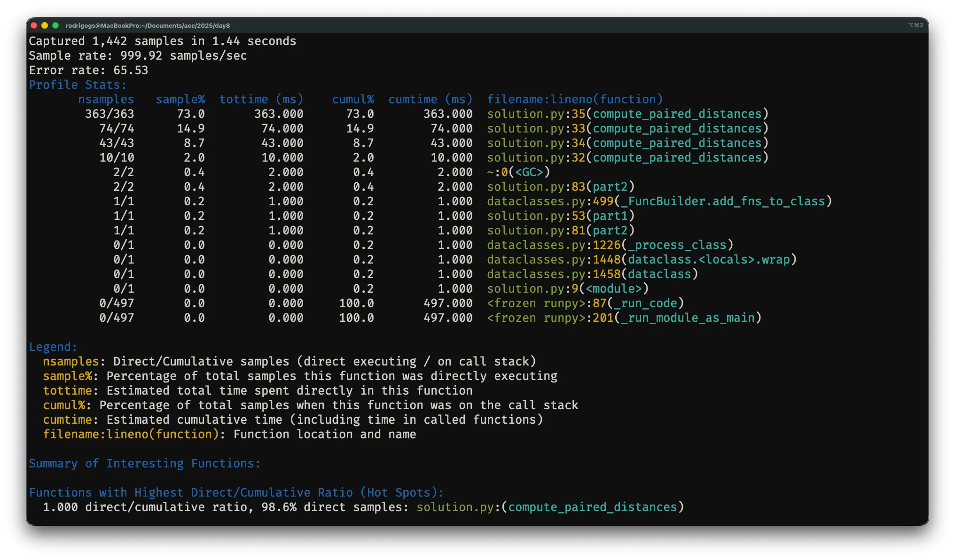
Task: Click the 'cumtime' legend term
Action: (x=68, y=420)
